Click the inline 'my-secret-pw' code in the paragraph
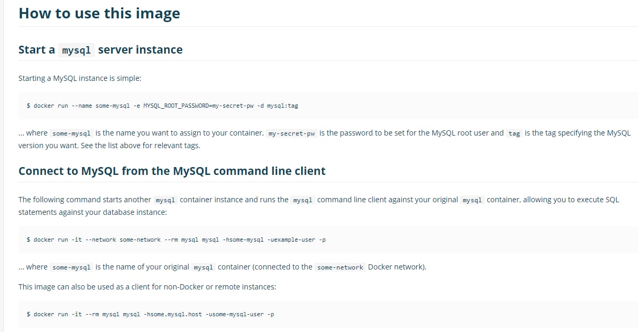This screenshot has height=332, width=644. tap(291, 133)
